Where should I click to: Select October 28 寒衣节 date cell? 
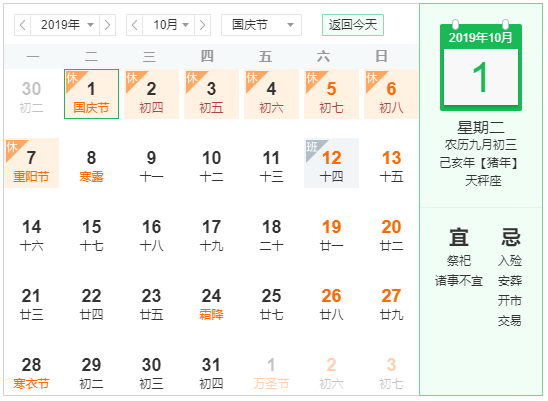point(31,371)
